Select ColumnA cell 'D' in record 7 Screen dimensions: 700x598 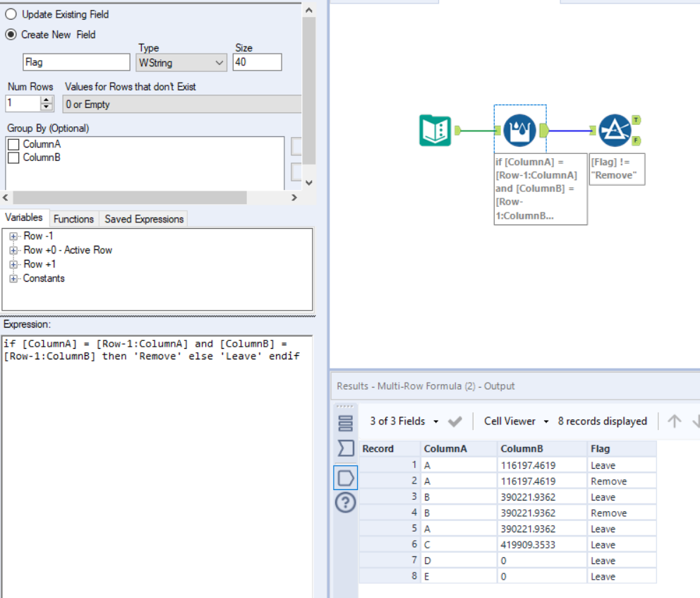pos(459,561)
